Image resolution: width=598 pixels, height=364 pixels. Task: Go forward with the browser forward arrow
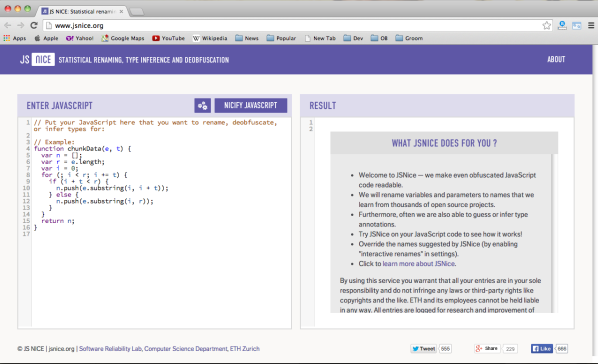point(21,26)
